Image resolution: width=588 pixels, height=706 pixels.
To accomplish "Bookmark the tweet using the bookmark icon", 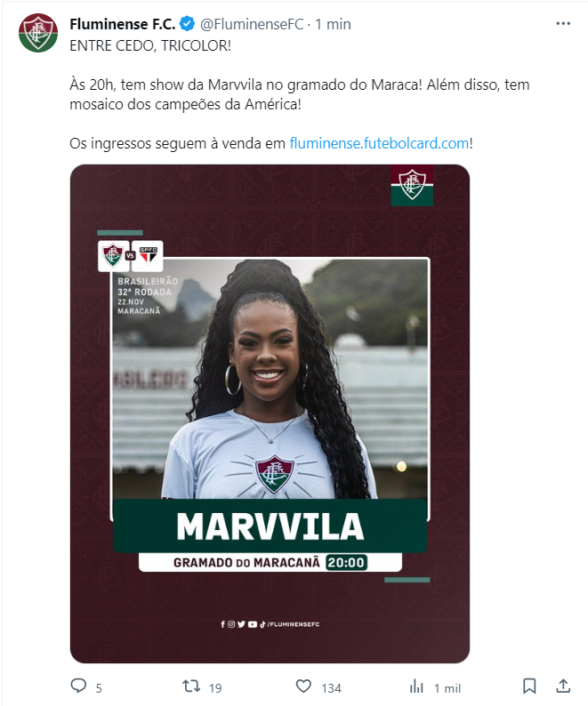I will (x=529, y=686).
